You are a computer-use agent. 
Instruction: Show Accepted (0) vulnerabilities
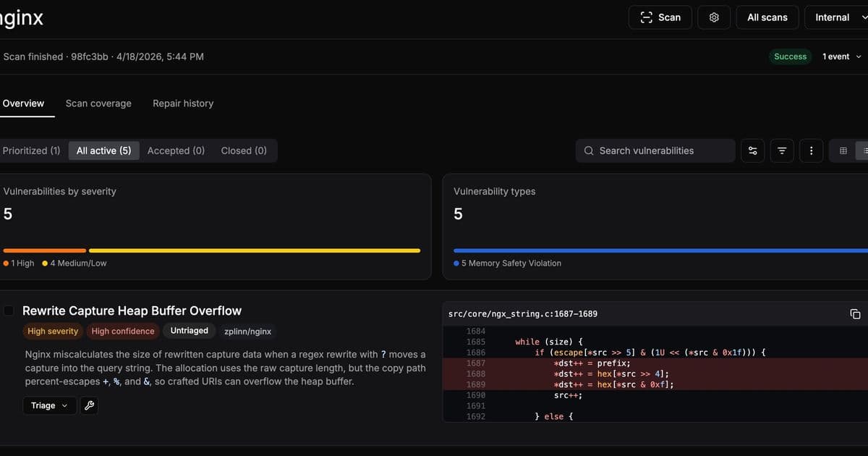point(176,151)
